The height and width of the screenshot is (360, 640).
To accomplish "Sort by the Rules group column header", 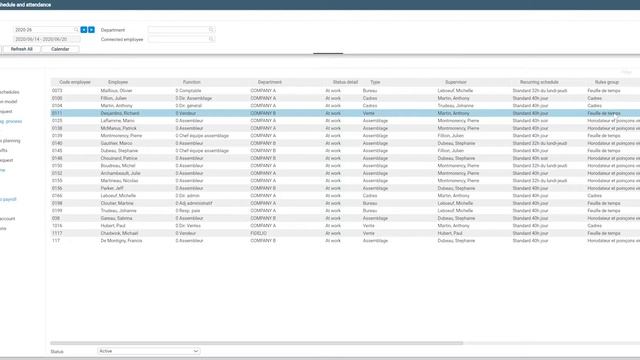I will (607, 82).
